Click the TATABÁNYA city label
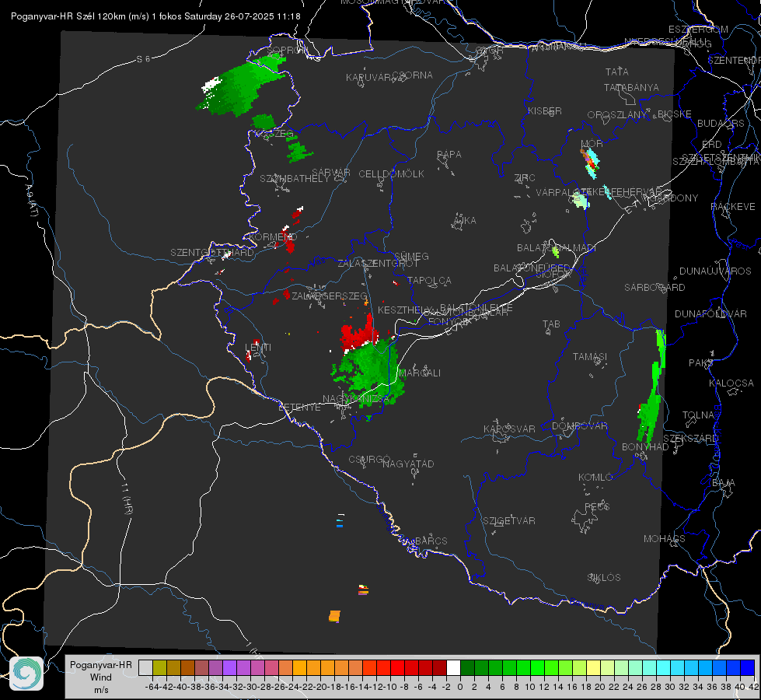Image resolution: width=761 pixels, height=700 pixels. (631, 87)
